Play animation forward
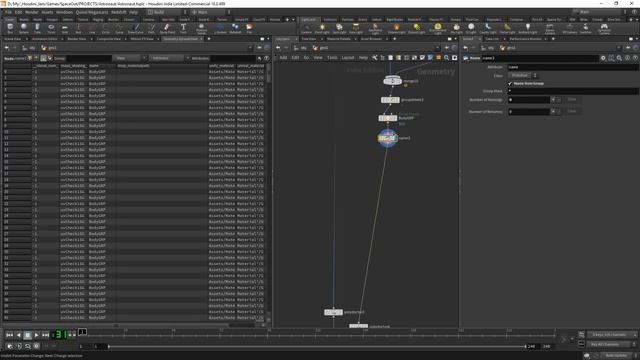 (x=37, y=335)
